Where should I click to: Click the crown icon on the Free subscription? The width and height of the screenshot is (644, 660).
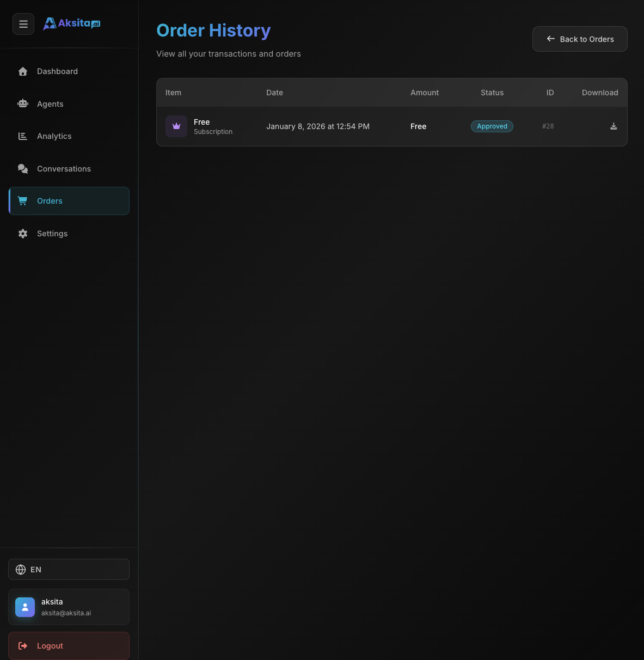[176, 126]
